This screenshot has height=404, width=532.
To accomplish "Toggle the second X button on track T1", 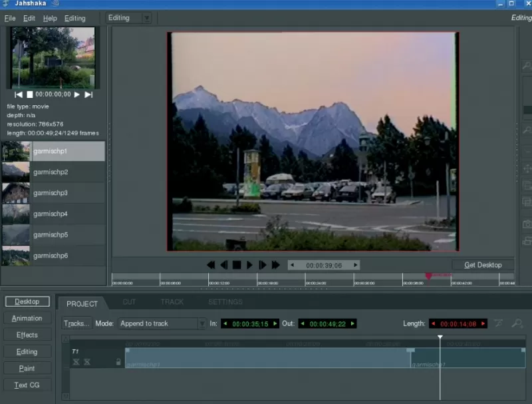I will pos(86,362).
